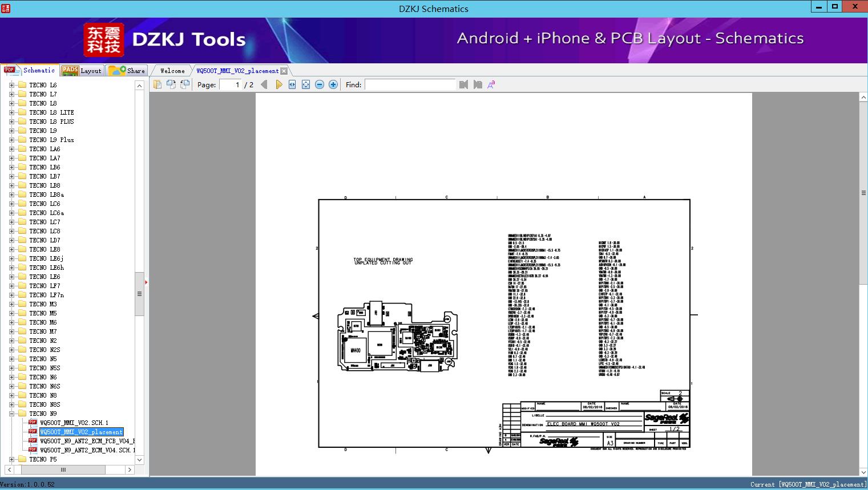This screenshot has width=868, height=490.
Task: Zoom in with the plus icon
Action: point(333,84)
